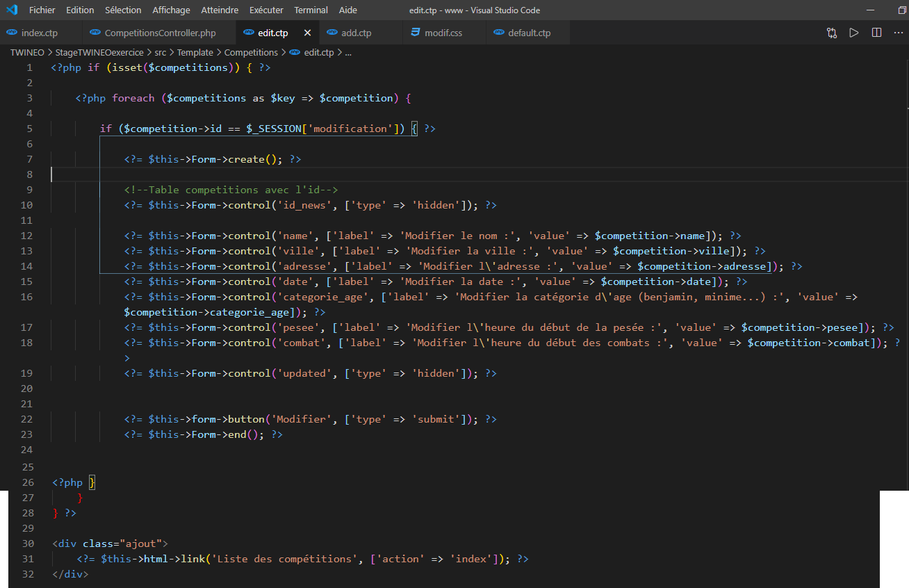Split the editor to the right

[876, 33]
